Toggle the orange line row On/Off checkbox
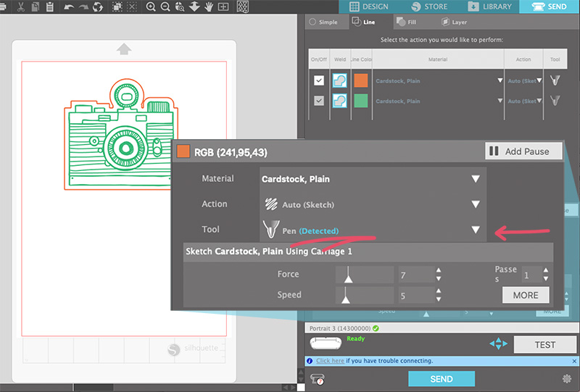Screen dimensions: 580x392 tap(319, 80)
